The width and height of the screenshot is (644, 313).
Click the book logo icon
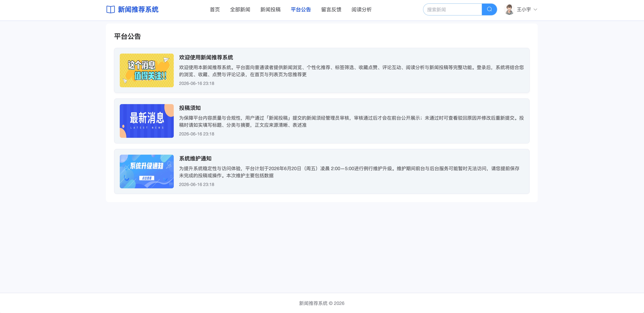click(x=110, y=9)
